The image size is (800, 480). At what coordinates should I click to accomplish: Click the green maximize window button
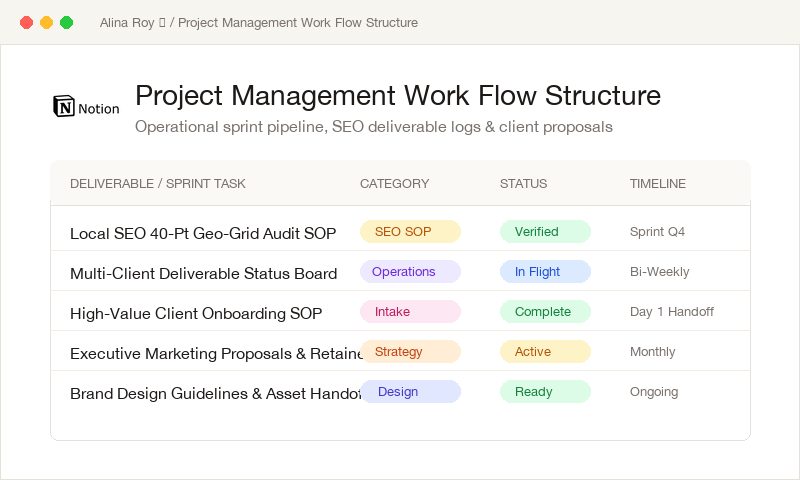[x=66, y=22]
